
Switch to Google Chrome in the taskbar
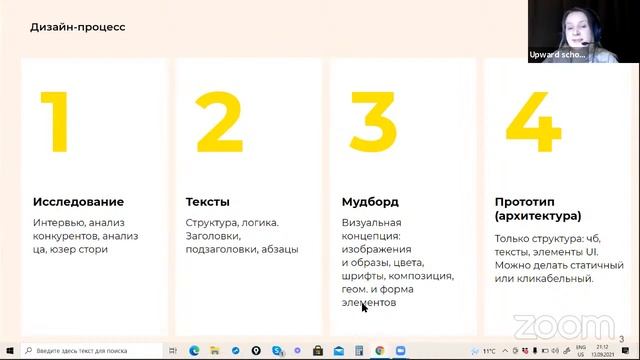click(x=380, y=351)
